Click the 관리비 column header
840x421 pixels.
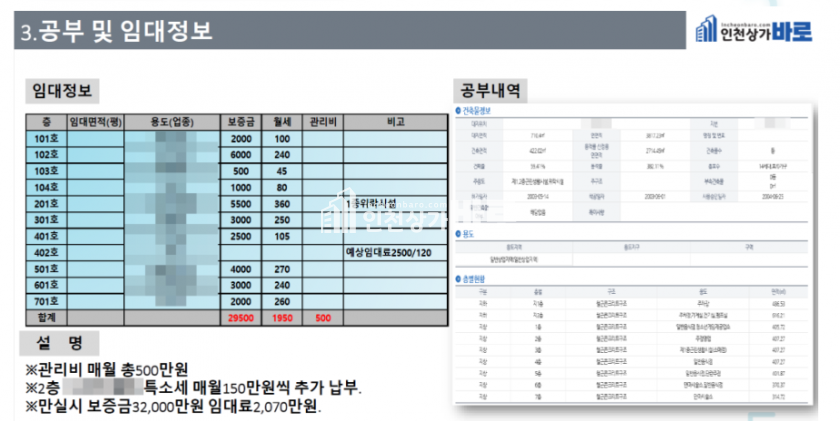click(322, 122)
